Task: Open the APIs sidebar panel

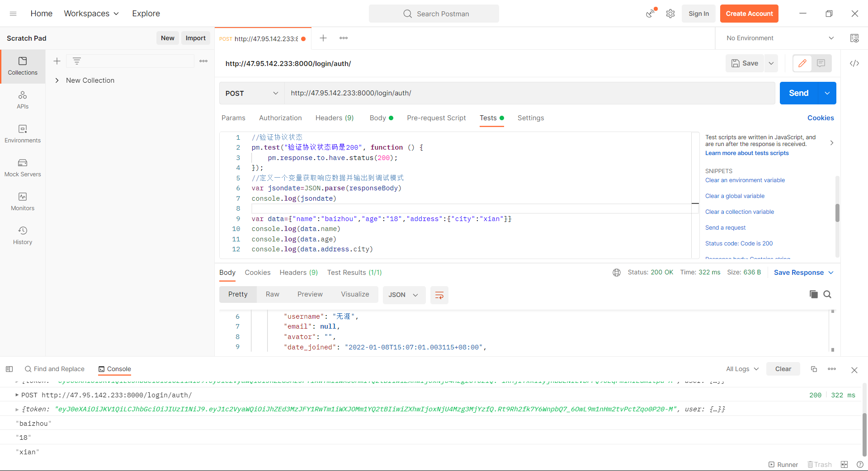Action: (x=23, y=100)
